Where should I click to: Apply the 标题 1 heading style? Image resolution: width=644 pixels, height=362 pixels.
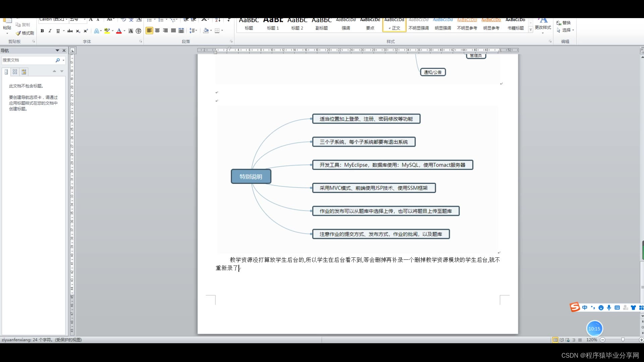(273, 24)
